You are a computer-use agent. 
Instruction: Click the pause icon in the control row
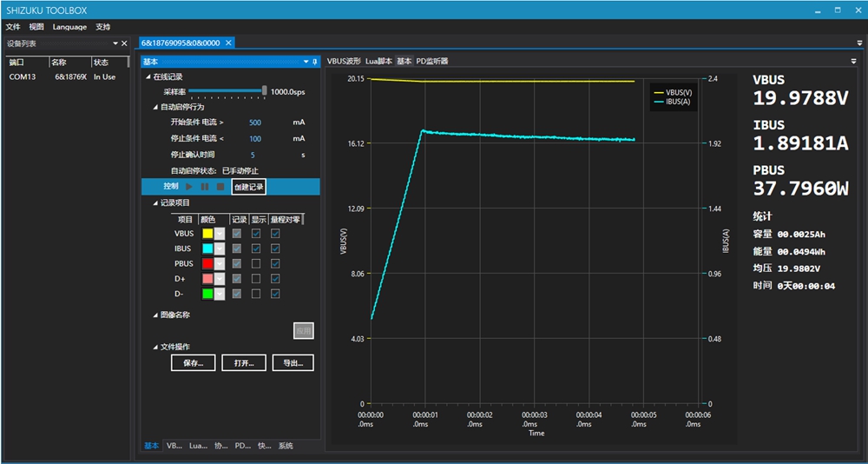pos(205,187)
